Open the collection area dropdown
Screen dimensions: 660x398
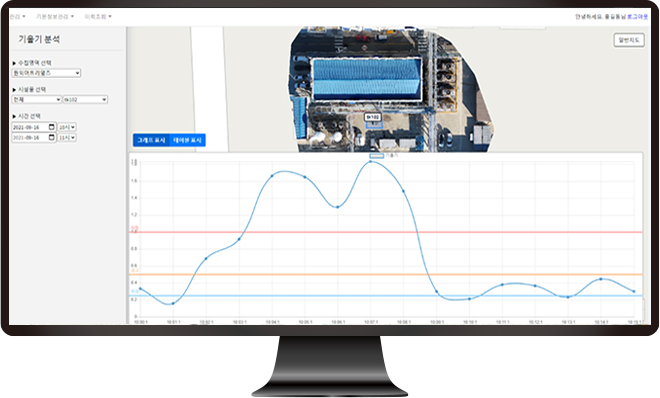[x=46, y=73]
